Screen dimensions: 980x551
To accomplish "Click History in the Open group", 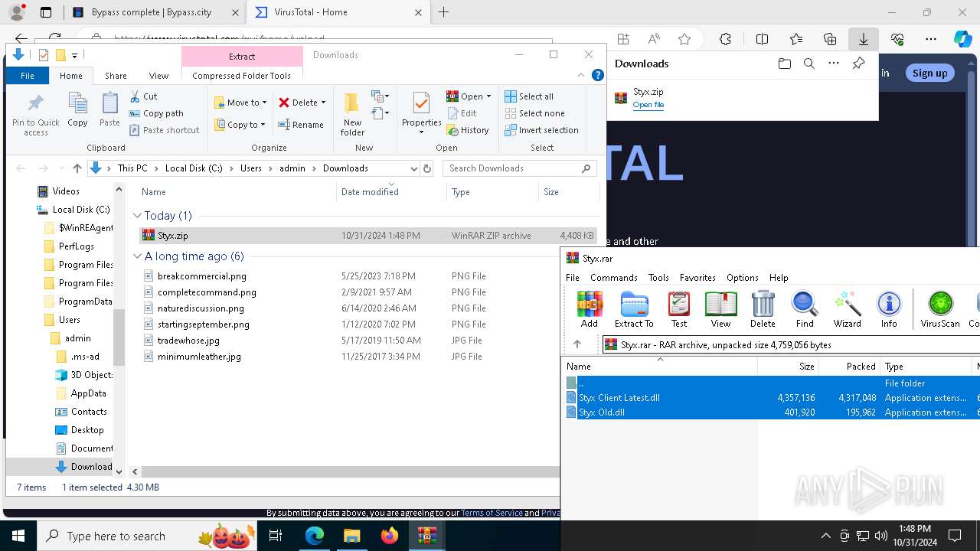I will (468, 130).
